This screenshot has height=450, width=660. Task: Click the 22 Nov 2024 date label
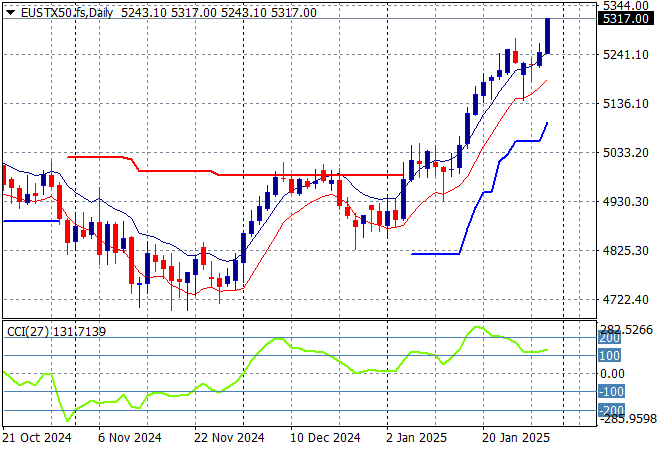click(x=230, y=437)
